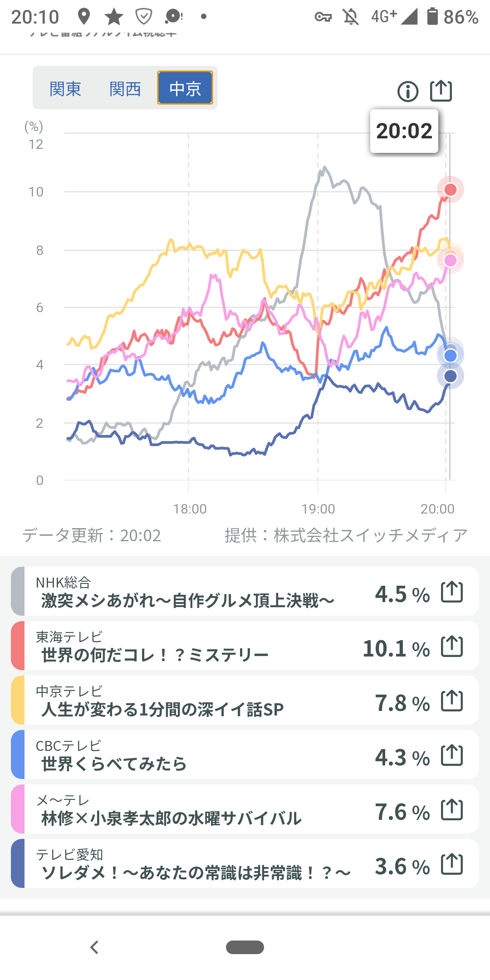Viewport: 490px width, 980px height.
Task: Open 世界の何だコレ！？ミステリー program row
Action: click(154, 655)
